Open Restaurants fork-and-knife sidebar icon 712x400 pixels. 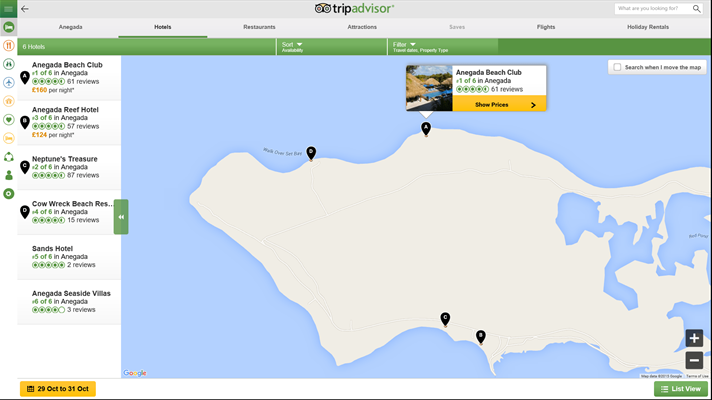pyautogui.click(x=9, y=45)
